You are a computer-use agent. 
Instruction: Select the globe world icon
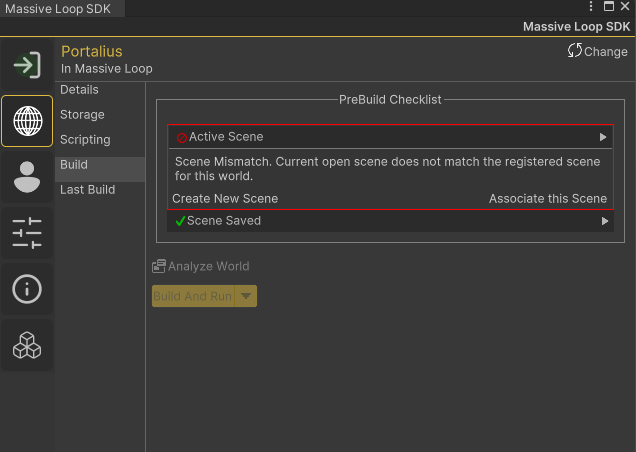pos(27,121)
